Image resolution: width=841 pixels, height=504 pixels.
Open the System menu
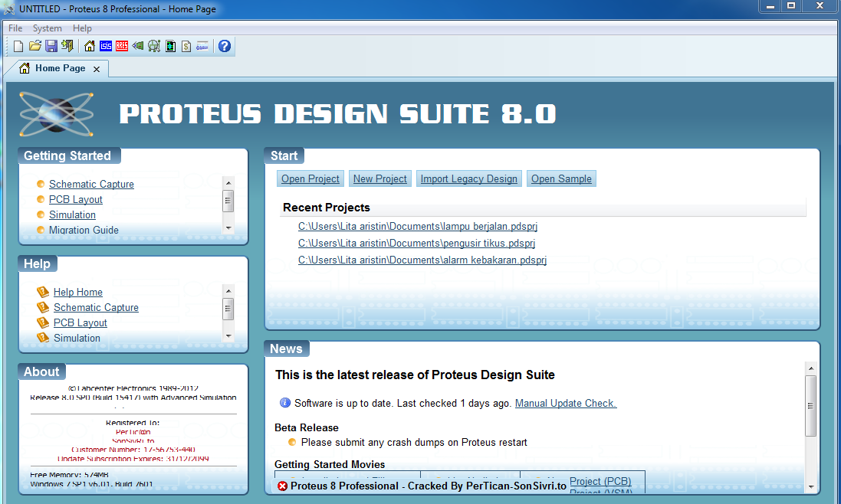48,28
